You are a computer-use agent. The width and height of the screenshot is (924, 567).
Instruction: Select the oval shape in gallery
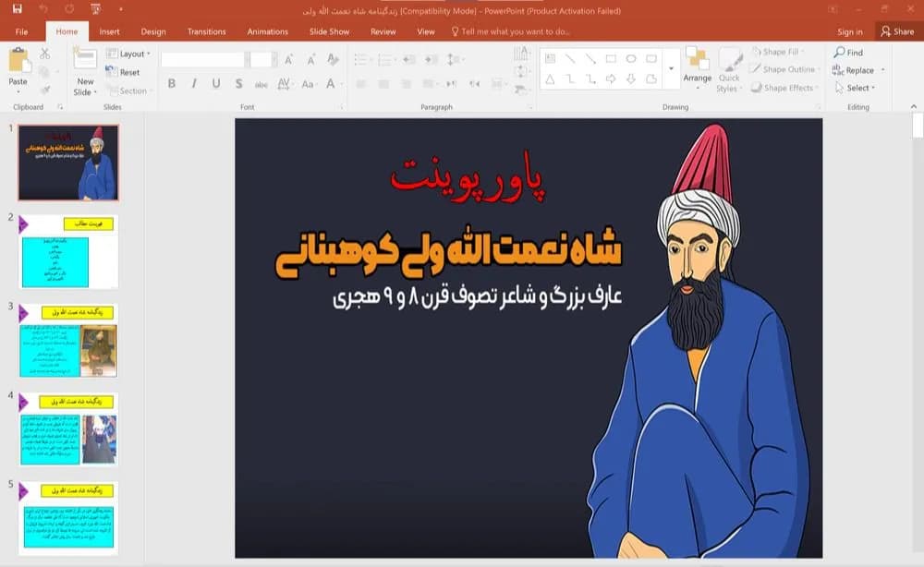coord(631,58)
